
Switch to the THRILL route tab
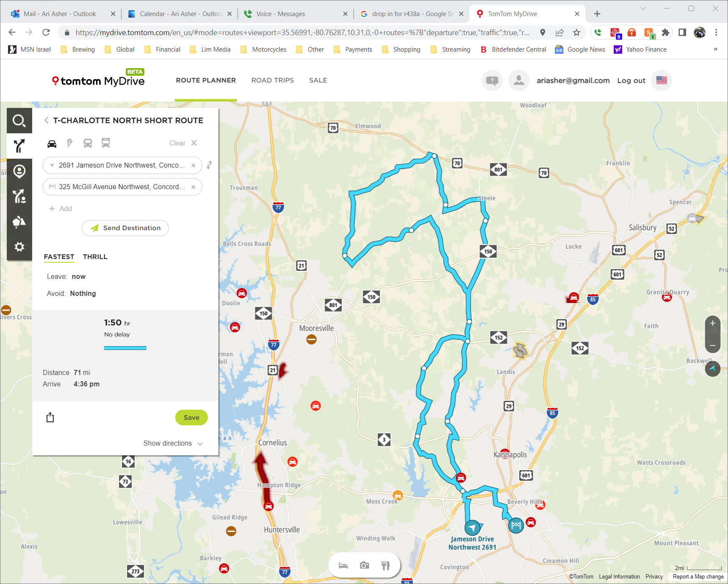[95, 257]
